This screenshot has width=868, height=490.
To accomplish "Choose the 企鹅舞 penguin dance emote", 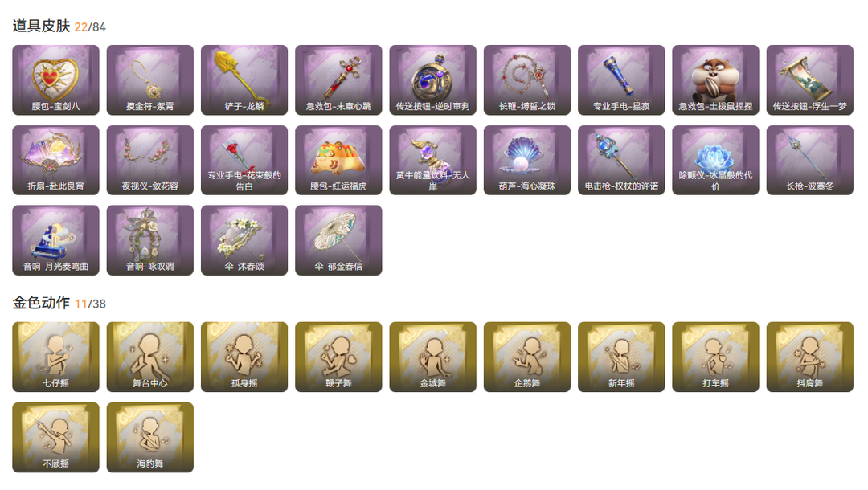I will click(x=527, y=357).
